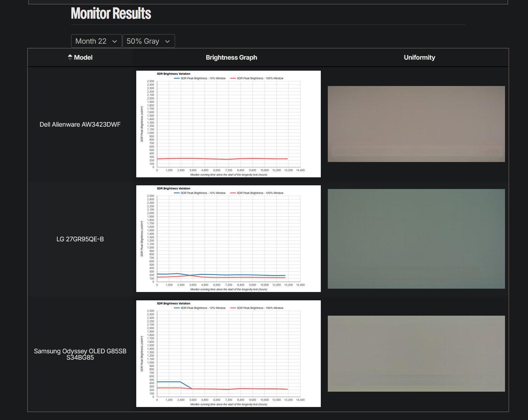Click 100% Window legend in LG graph
The width and height of the screenshot is (528, 420).
pyautogui.click(x=257, y=193)
